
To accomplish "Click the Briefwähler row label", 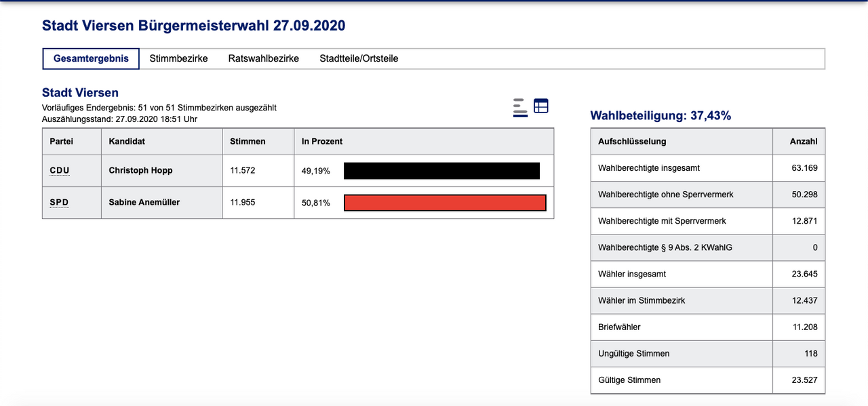I will coord(619,327).
